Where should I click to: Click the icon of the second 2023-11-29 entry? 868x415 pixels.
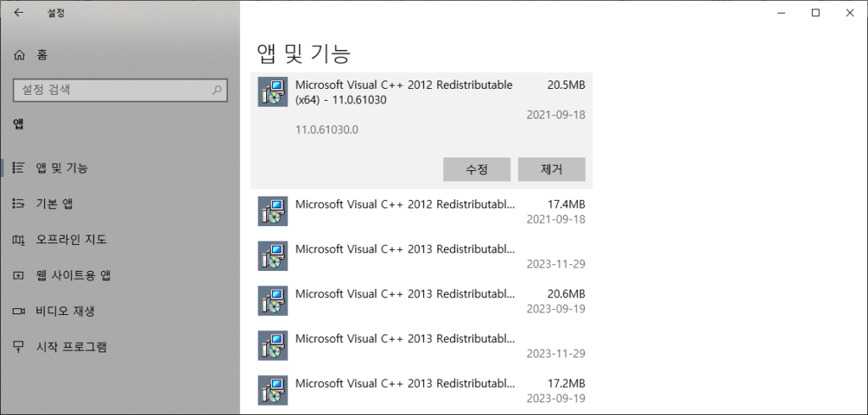273,346
